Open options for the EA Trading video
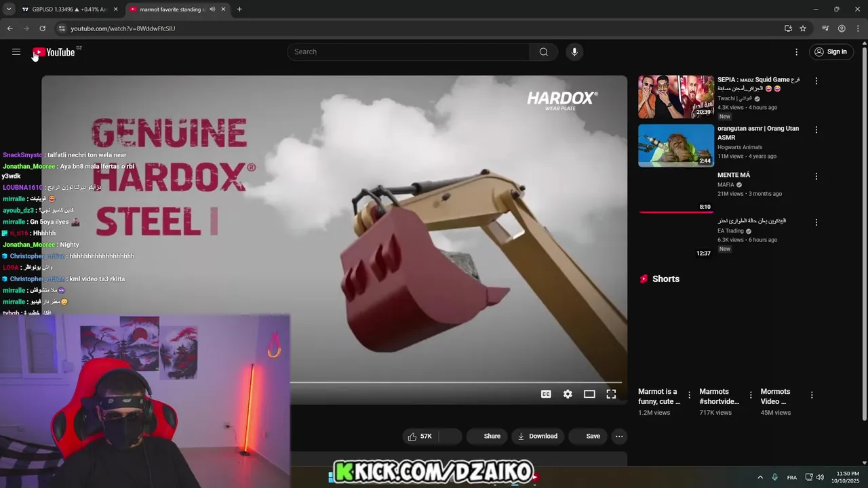 (x=816, y=222)
